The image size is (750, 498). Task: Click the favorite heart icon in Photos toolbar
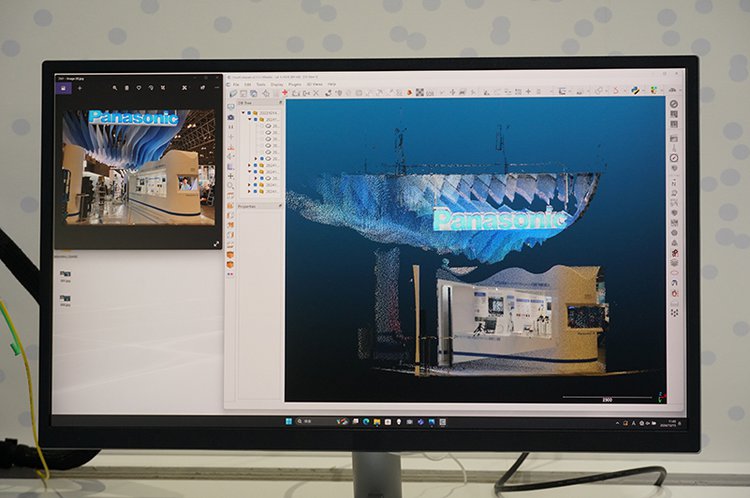click(x=139, y=88)
